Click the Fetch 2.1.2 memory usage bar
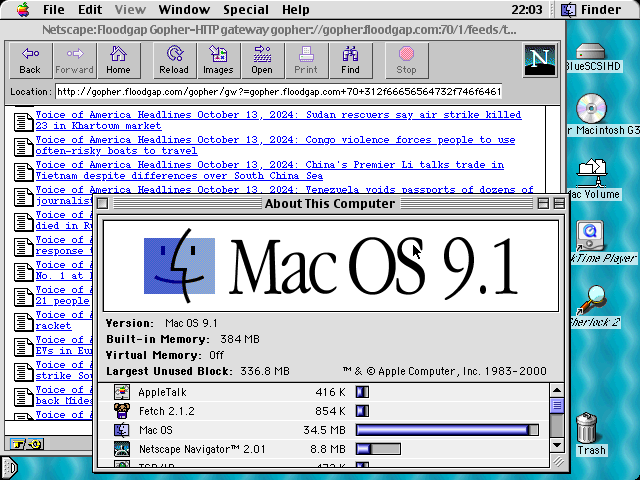The height and width of the screenshot is (480, 640). [362, 411]
